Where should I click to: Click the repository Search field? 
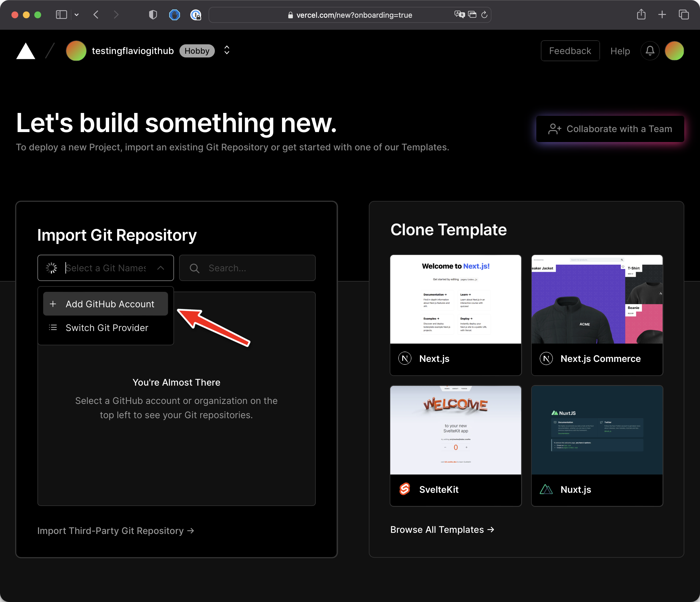click(257, 268)
